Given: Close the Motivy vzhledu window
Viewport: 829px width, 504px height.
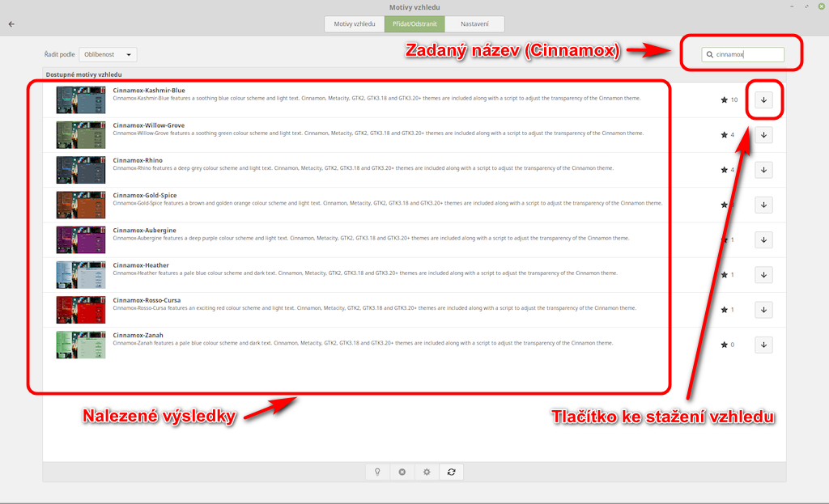Looking at the screenshot, I should click(x=821, y=6).
